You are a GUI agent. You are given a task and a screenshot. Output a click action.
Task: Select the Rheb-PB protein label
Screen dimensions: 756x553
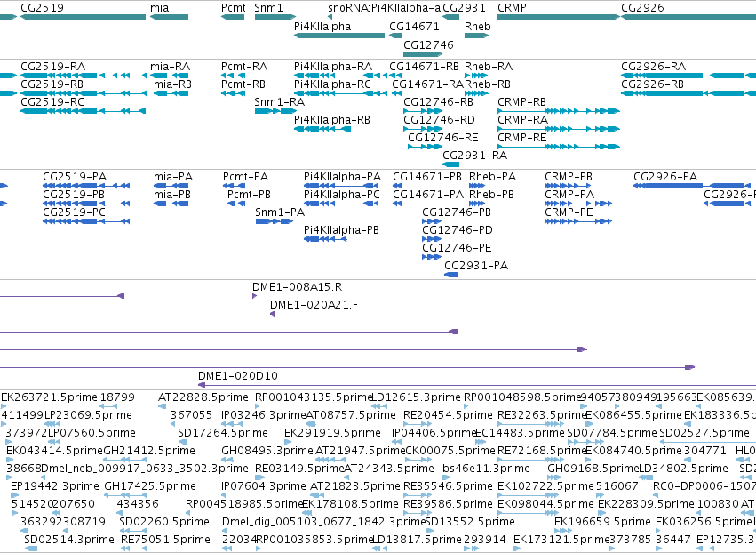pos(492,195)
